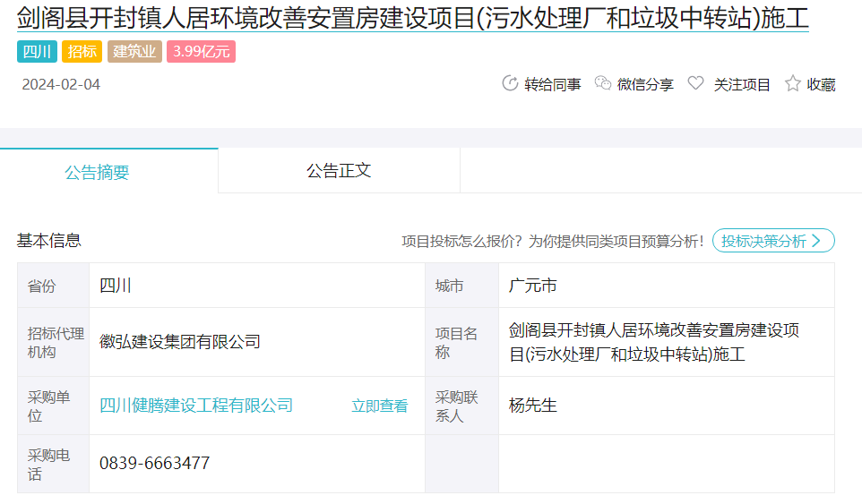The height and width of the screenshot is (504, 862).
Task: Click the 项目名称 label cell
Action: click(461, 342)
